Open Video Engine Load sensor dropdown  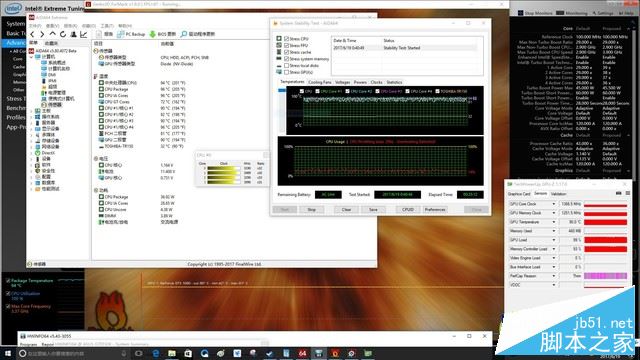pos(554,258)
